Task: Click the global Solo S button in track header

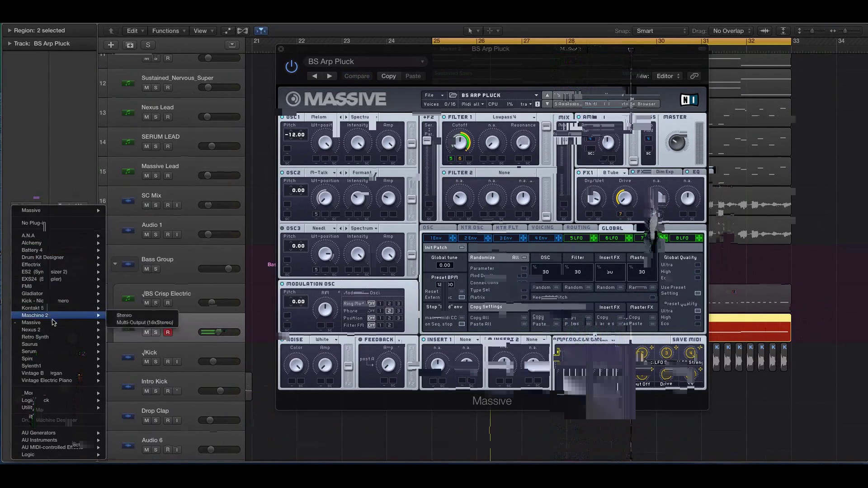Action: tap(148, 45)
